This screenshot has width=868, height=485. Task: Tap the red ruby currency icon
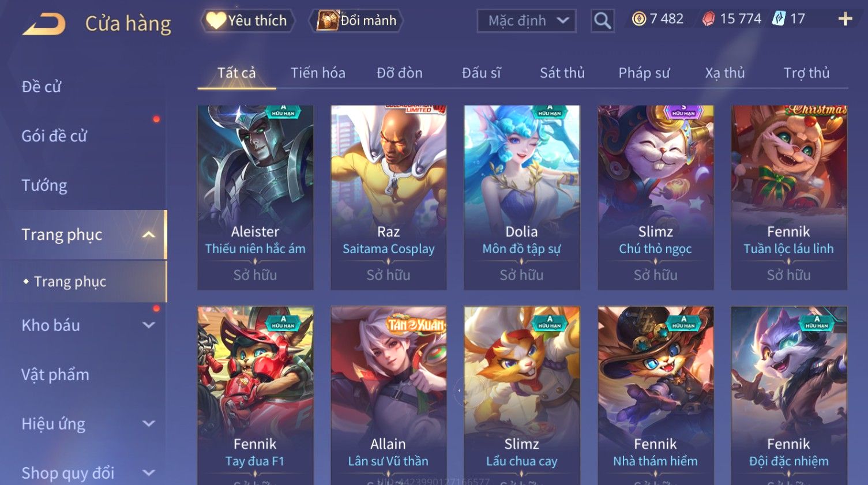click(708, 19)
